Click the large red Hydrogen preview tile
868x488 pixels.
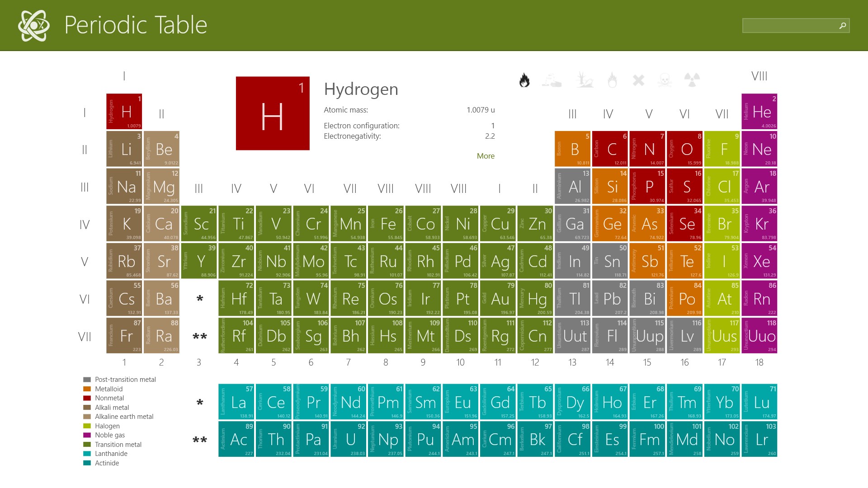(273, 113)
